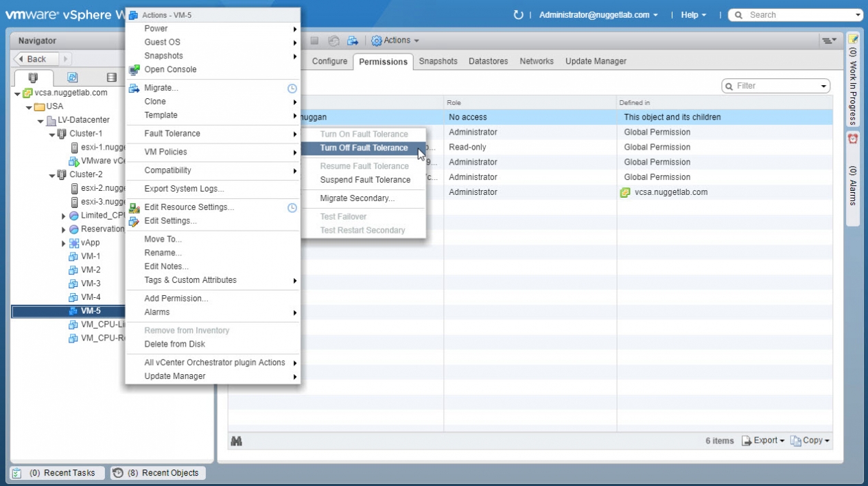Open the Work In Progress notepad icon

pos(853,39)
